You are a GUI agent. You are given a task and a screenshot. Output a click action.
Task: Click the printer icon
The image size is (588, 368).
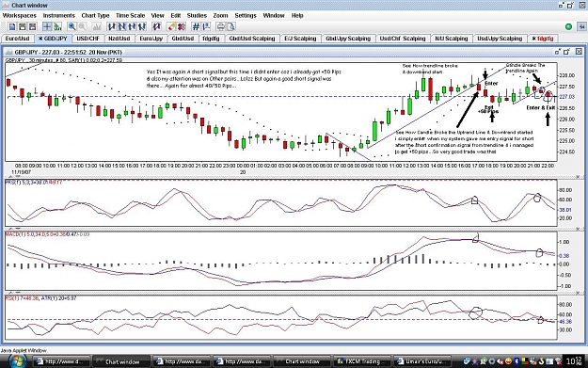[220, 26]
